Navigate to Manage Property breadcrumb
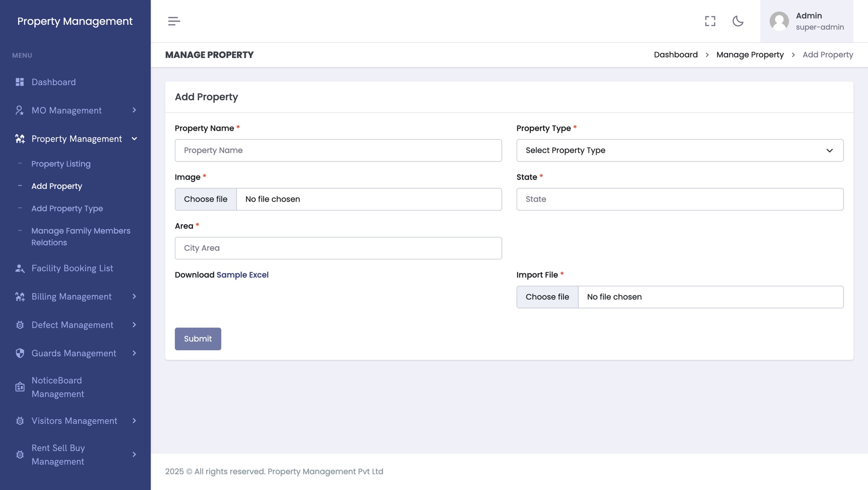 (750, 55)
